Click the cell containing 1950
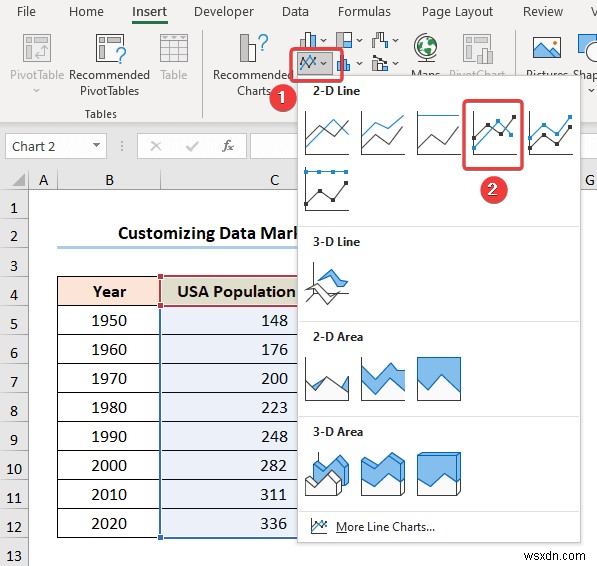 [x=109, y=320]
